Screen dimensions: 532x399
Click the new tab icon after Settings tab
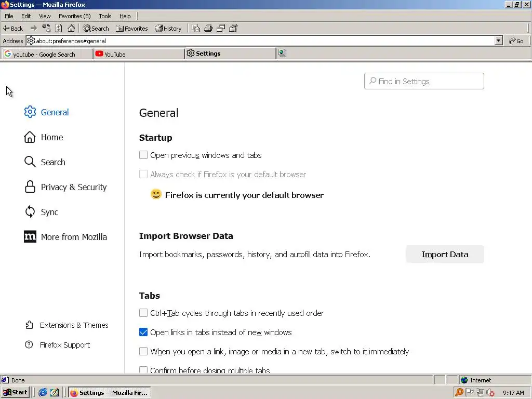click(282, 53)
